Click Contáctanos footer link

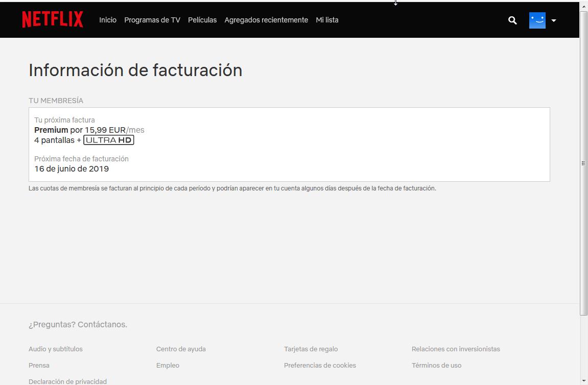pos(102,325)
